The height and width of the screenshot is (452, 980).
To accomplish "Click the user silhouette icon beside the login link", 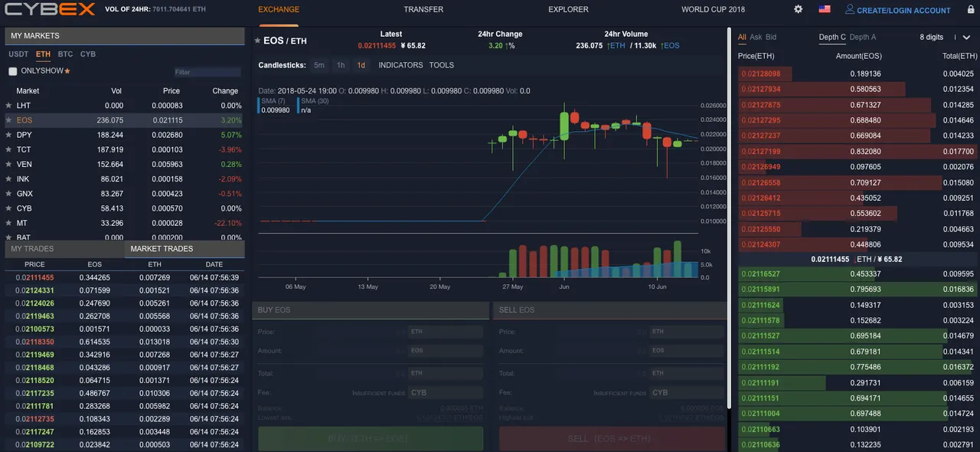I will point(850,9).
